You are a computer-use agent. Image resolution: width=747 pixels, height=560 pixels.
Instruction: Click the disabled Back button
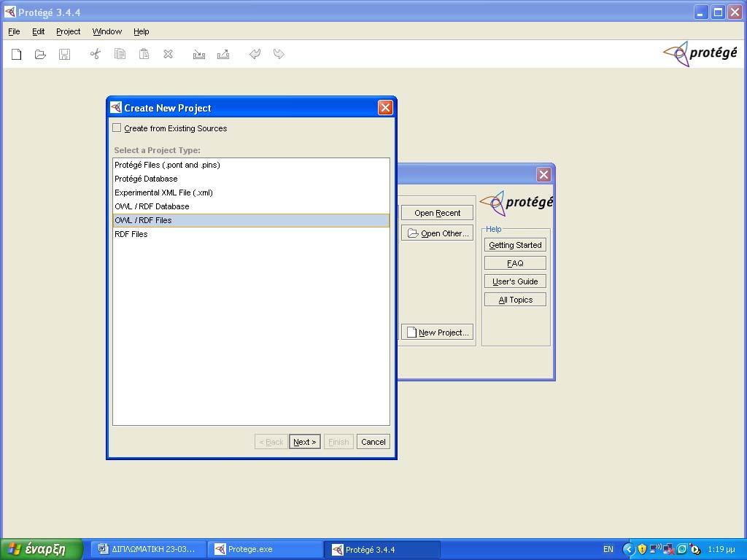(271, 442)
